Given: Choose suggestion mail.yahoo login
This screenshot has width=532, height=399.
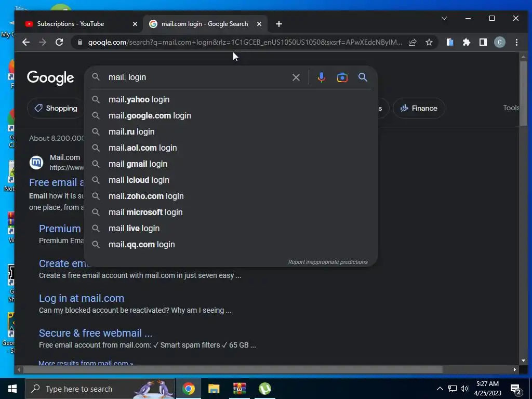Looking at the screenshot, I should pyautogui.click(x=231, y=99).
